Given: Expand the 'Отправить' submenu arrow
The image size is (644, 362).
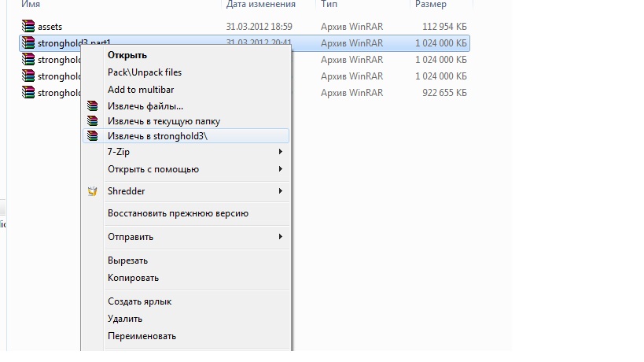Looking at the screenshot, I should click(x=280, y=237).
